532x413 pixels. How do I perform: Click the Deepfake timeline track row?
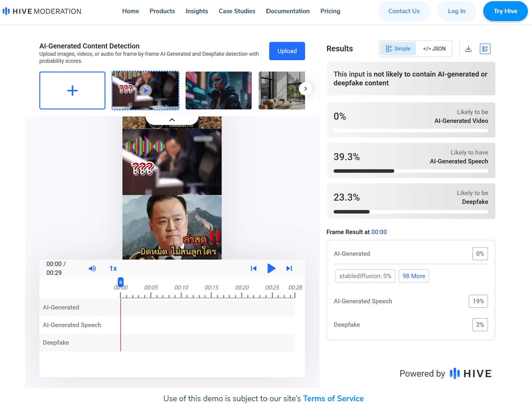[167, 343]
